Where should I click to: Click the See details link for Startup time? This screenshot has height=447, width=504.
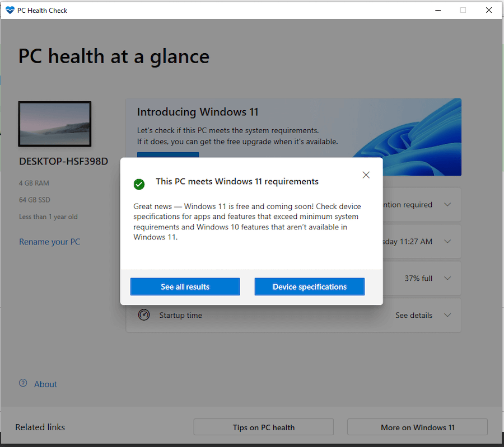click(x=413, y=315)
